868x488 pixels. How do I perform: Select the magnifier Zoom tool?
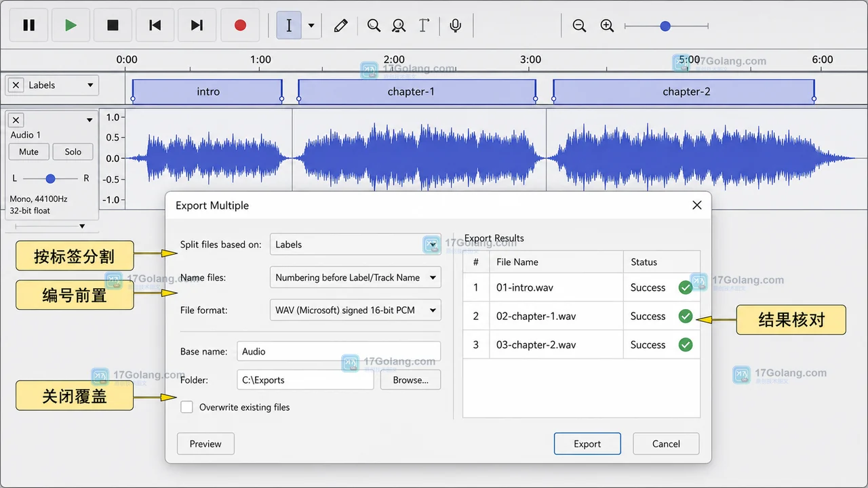(374, 25)
